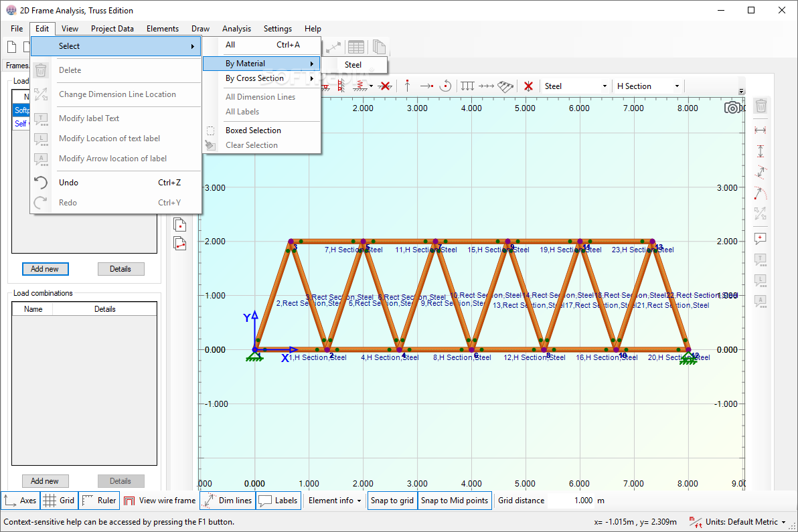Click the page with node icon left of canvas
Screen dimensions: 798x532
179,224
